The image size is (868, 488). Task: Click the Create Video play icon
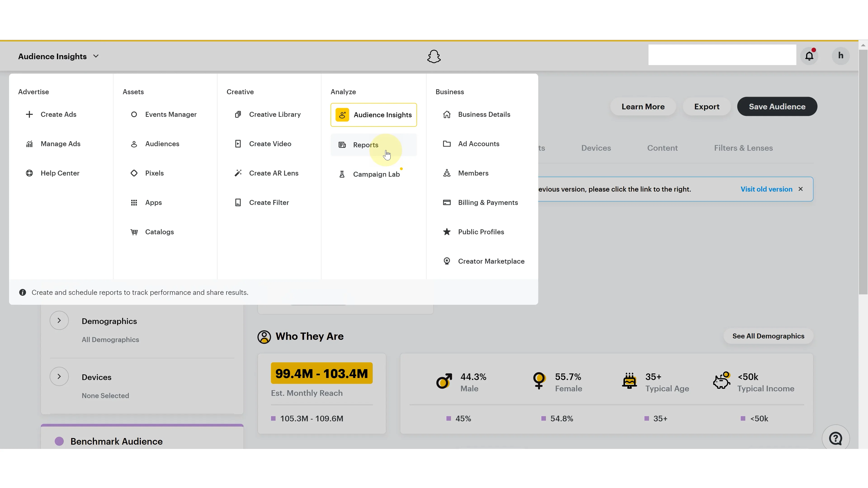coord(238,144)
